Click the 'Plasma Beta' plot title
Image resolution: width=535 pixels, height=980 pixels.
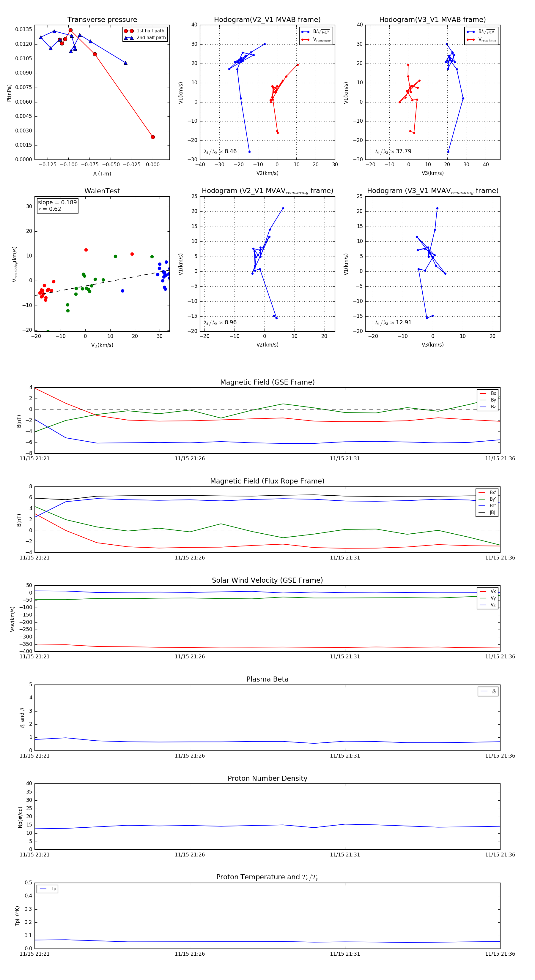(x=267, y=679)
